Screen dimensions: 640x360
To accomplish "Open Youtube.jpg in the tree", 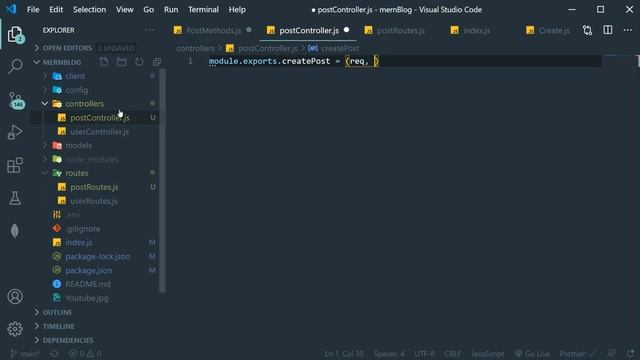I will [x=87, y=298].
